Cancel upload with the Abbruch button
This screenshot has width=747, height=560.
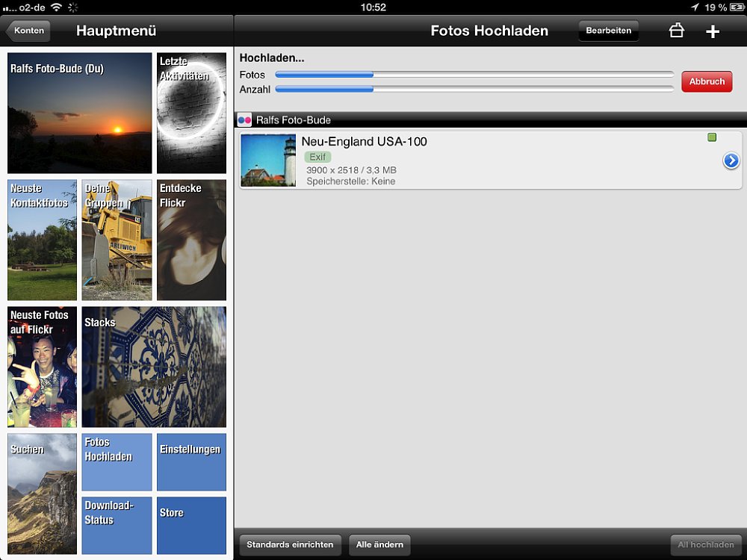(x=707, y=81)
